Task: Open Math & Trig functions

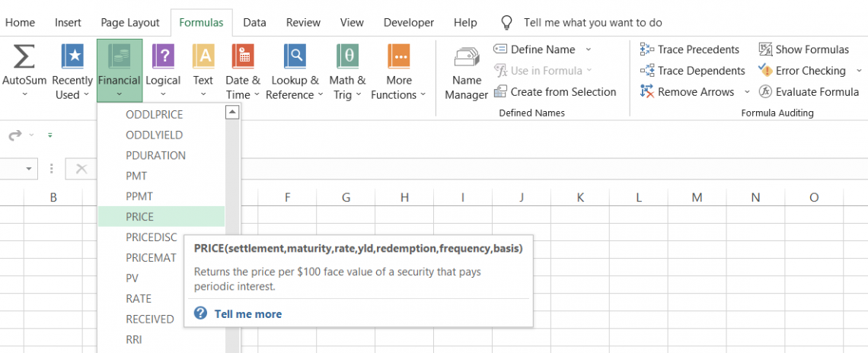Action: click(x=347, y=72)
